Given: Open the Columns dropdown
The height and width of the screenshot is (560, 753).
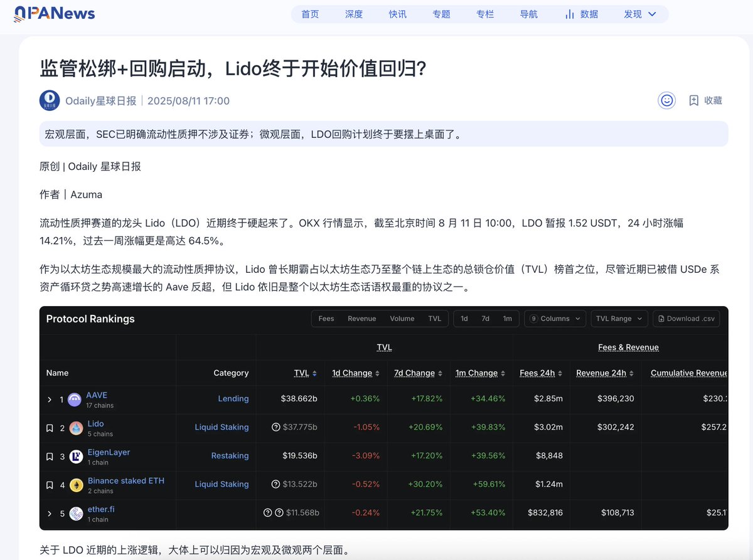Looking at the screenshot, I should pyautogui.click(x=555, y=319).
